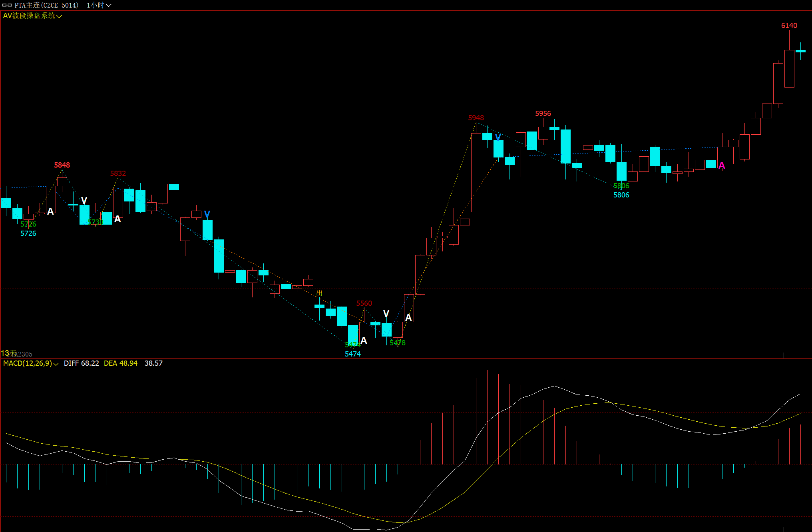Click the chain link icon beside PTA主连
Viewport: 812px width, 532px height.
coord(7,5)
